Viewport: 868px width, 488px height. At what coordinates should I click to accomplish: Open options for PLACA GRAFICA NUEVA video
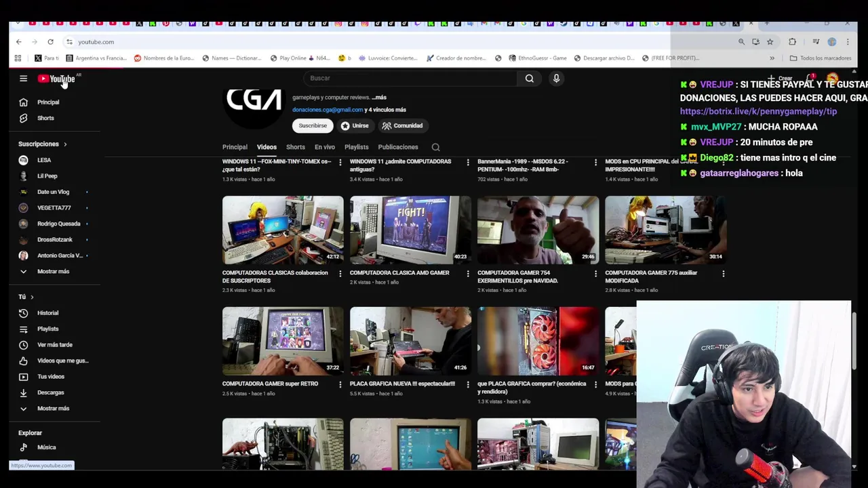pyautogui.click(x=467, y=384)
